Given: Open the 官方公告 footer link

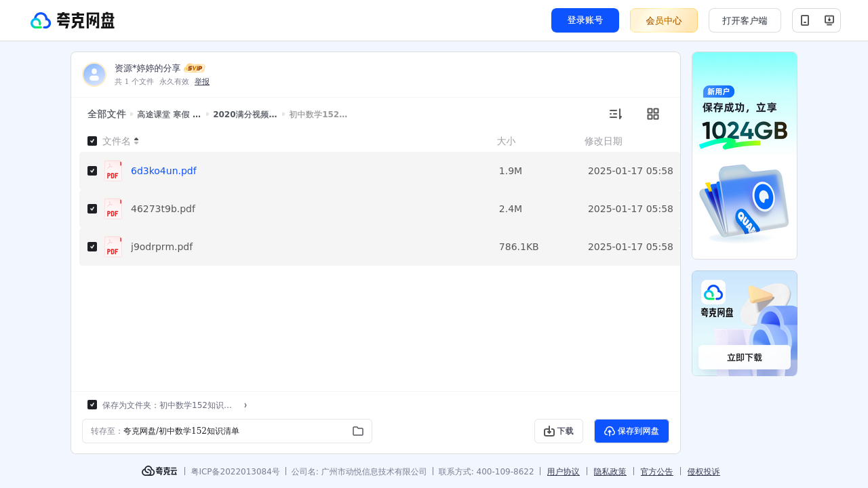Looking at the screenshot, I should click(657, 472).
